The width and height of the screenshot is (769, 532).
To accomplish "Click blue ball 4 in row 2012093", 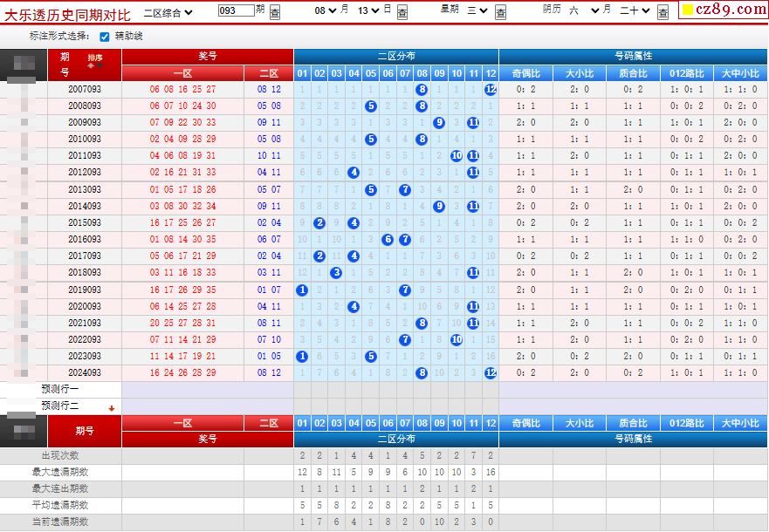I will (354, 173).
